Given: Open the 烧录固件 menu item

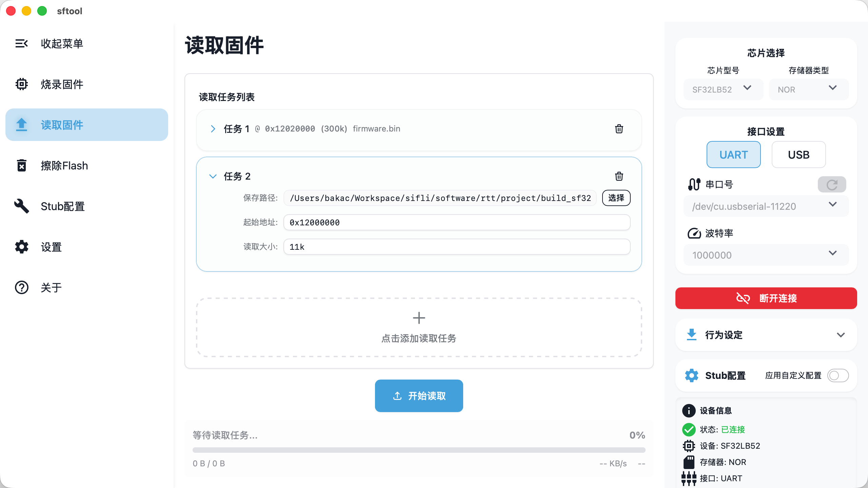Looking at the screenshot, I should tap(61, 84).
